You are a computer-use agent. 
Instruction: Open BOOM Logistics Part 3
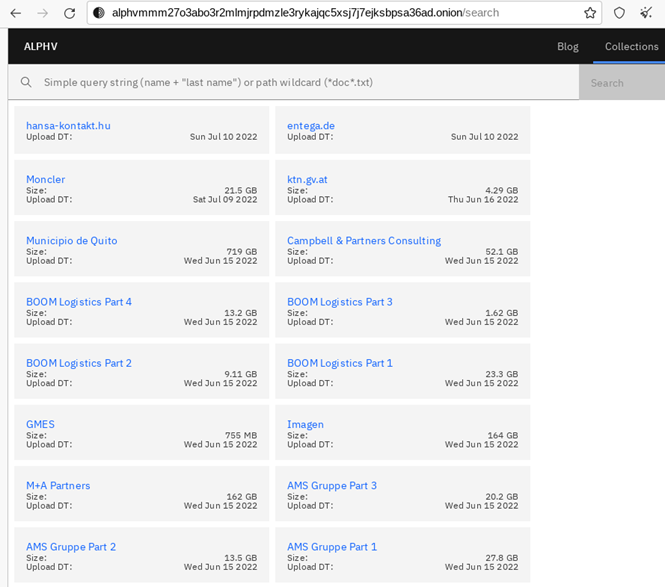pos(340,302)
